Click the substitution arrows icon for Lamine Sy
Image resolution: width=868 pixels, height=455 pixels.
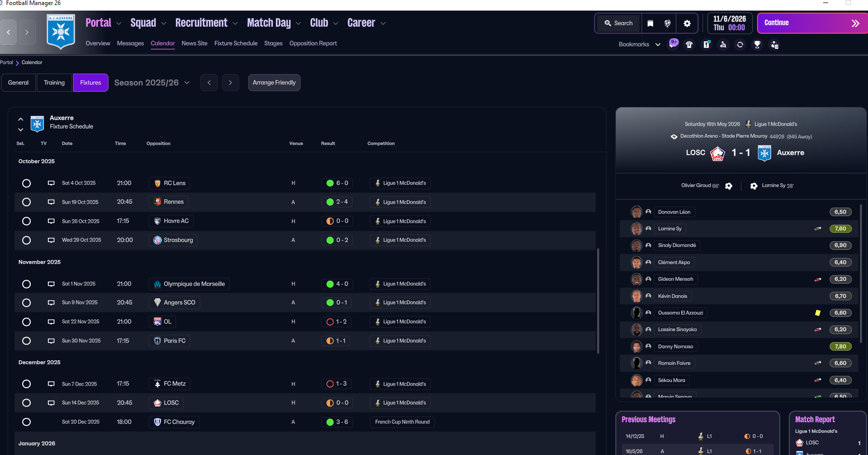point(818,229)
